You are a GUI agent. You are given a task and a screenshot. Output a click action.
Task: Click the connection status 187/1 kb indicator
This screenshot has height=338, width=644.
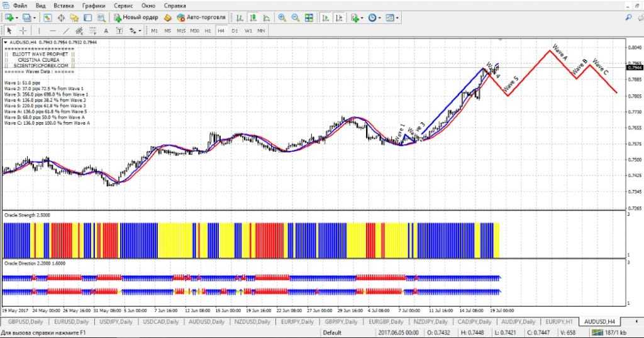coord(613,332)
